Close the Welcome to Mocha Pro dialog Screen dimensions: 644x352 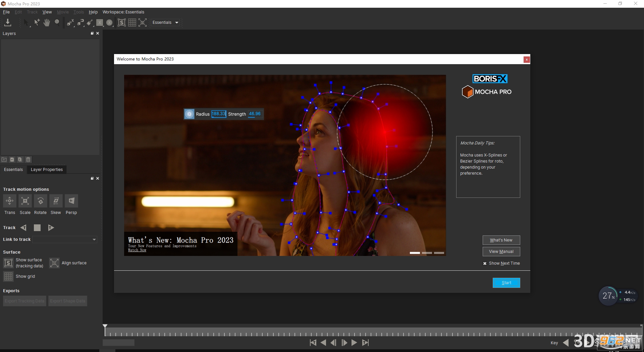click(x=527, y=59)
